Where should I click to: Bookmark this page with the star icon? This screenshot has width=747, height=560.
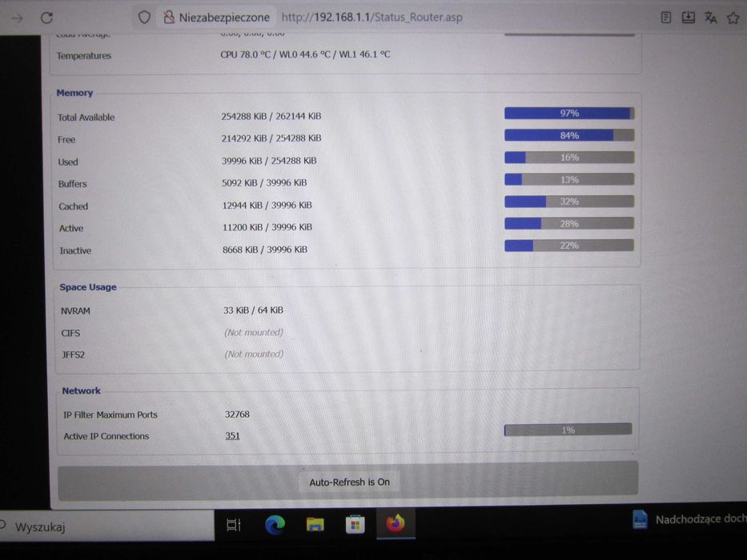733,18
